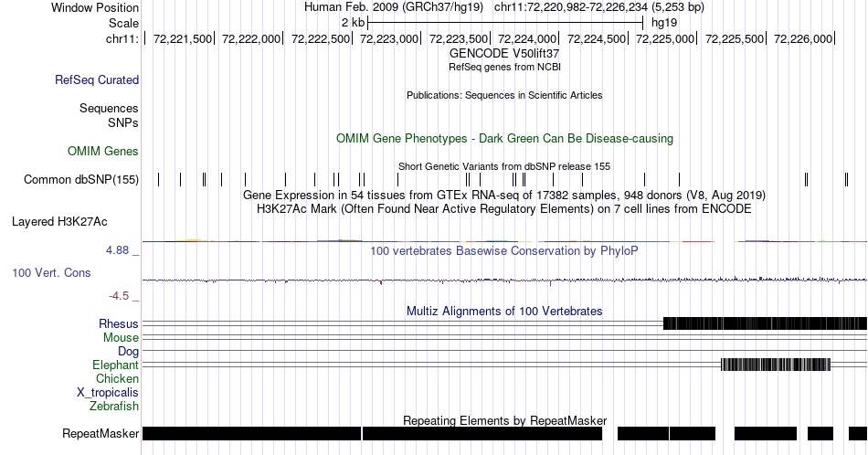Select the Chicken alignment row label
868x455 pixels.
point(117,378)
